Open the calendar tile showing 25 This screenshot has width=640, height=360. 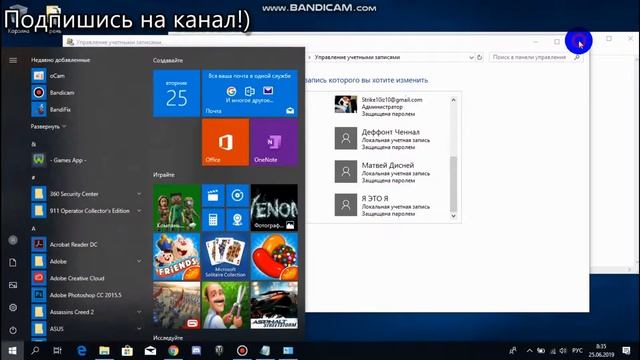[176, 93]
